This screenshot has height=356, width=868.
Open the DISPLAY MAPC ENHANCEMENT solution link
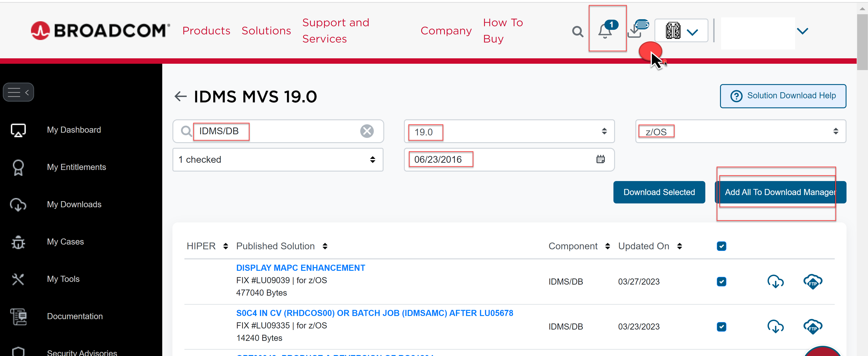pyautogui.click(x=300, y=268)
